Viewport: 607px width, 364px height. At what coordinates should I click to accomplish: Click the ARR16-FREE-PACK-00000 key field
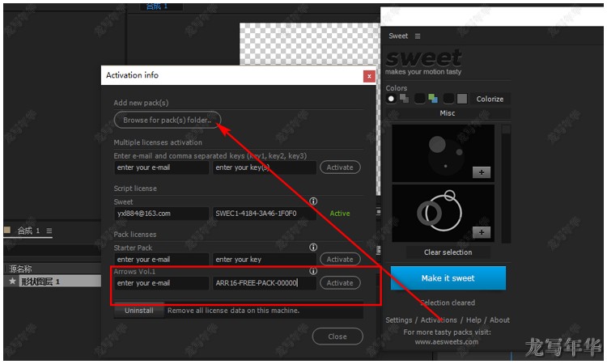(265, 283)
